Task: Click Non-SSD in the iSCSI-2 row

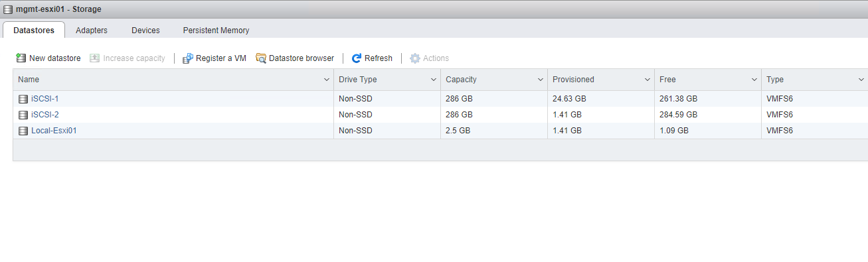Action: pos(355,115)
